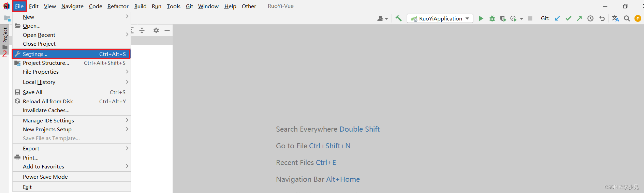Image resolution: width=644 pixels, height=193 pixels.
Task: Choose Invalidate Caches... menu entry
Action: pos(72,110)
